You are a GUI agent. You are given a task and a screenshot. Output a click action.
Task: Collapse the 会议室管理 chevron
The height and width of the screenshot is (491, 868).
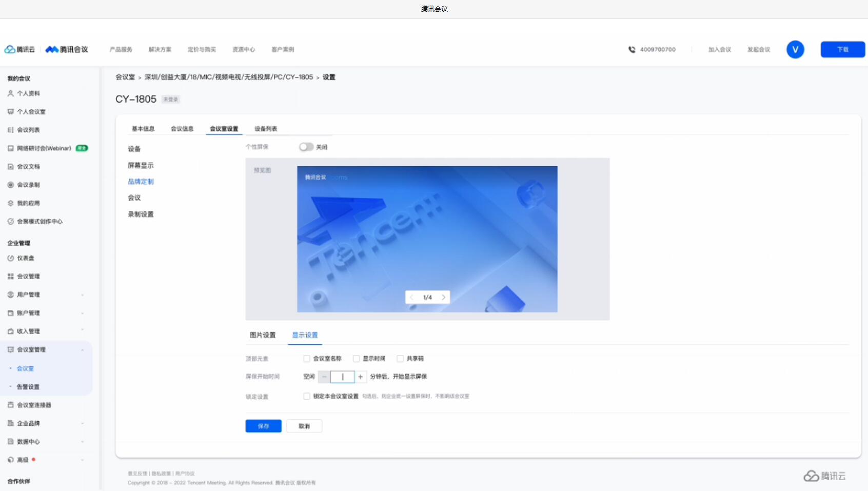(x=82, y=350)
